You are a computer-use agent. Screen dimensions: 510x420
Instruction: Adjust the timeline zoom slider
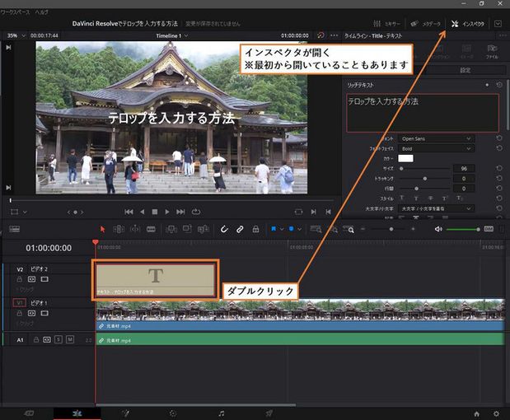coord(388,229)
